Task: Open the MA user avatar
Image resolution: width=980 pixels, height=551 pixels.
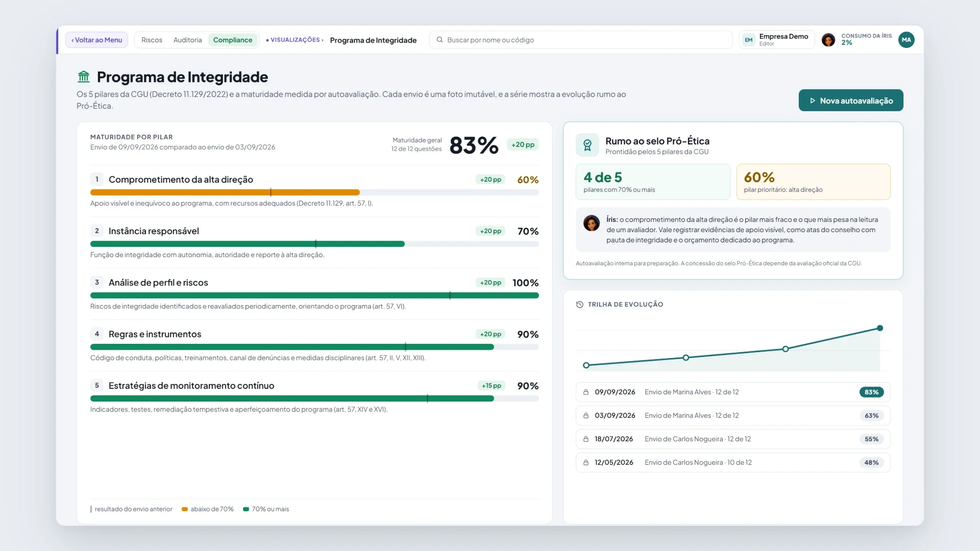Action: pos(906,40)
